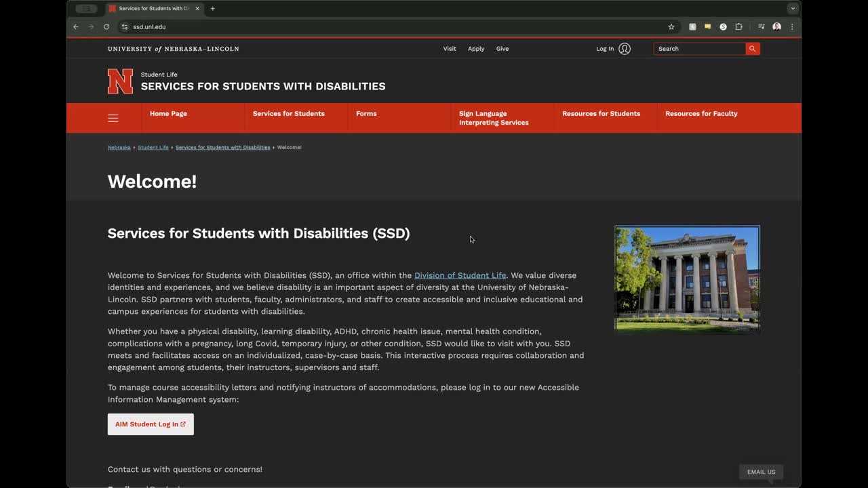Click the browser forward arrow

click(x=91, y=27)
